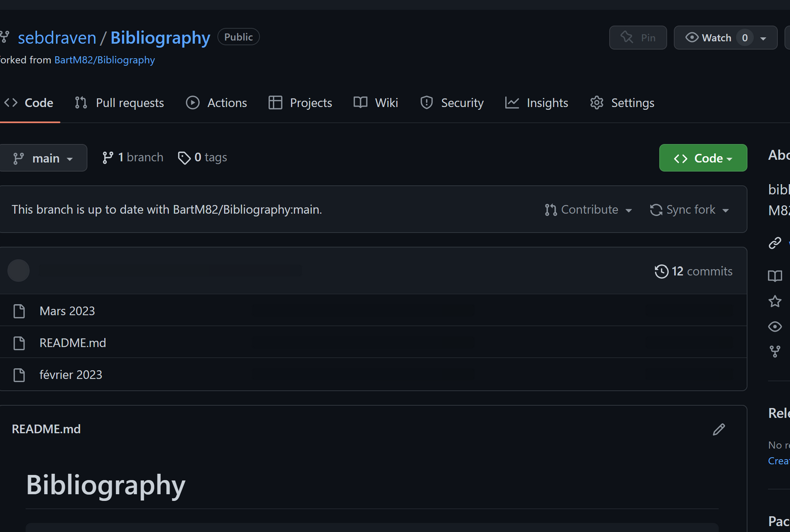Expand the Contribute dropdown
Viewport: 790px width, 532px height.
(x=588, y=210)
